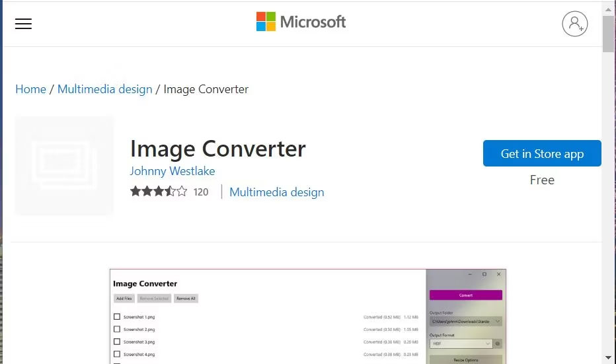Click the Image Converter app icon tile

pyautogui.click(x=64, y=166)
